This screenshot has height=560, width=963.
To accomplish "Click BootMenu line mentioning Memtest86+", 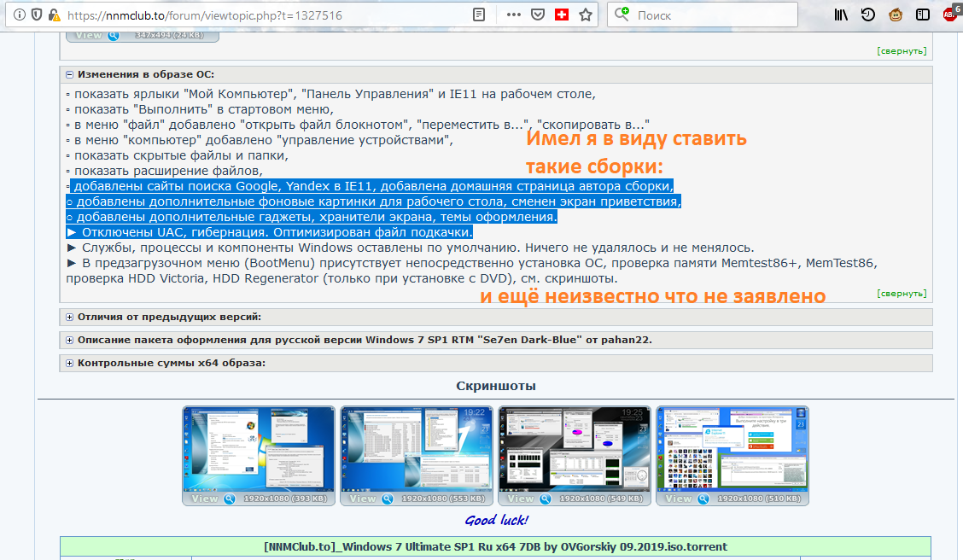I will (471, 271).
